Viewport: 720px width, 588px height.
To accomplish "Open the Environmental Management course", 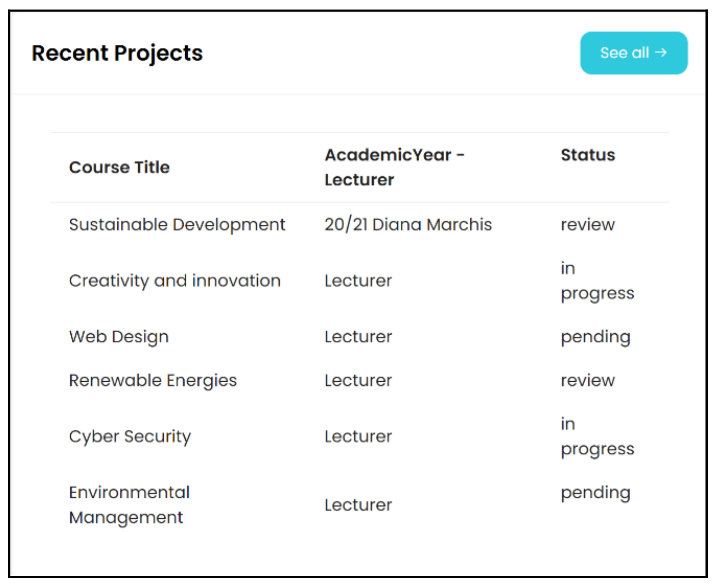I will point(129,505).
